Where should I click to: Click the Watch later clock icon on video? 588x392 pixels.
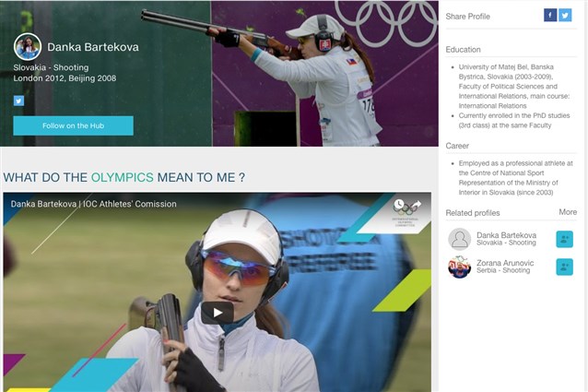[399, 205]
